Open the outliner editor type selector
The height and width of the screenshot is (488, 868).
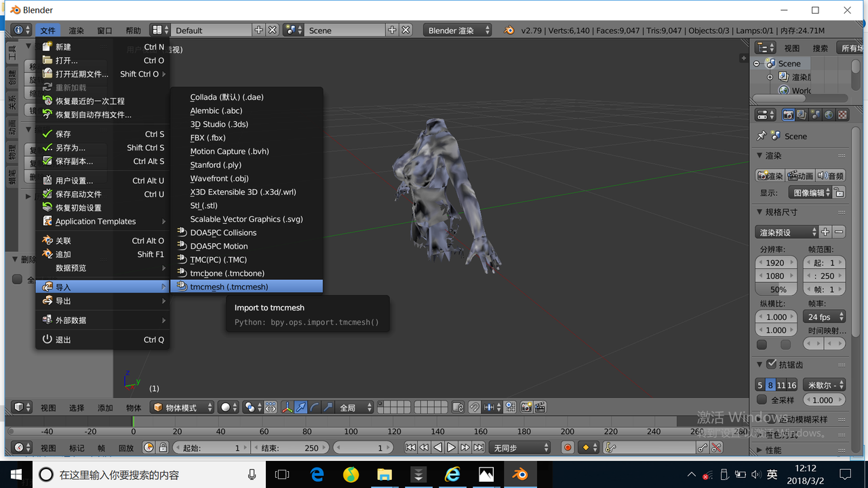[766, 48]
